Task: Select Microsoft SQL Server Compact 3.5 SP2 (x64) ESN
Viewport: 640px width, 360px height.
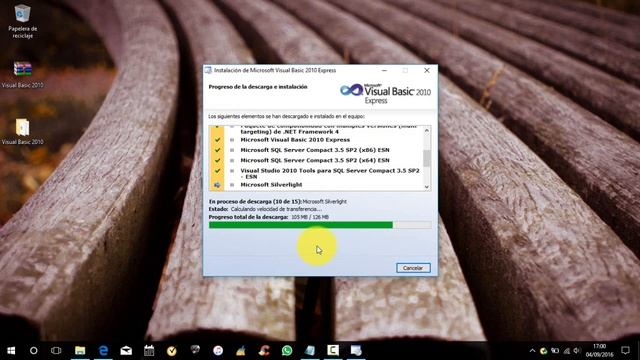Action: 316,160
